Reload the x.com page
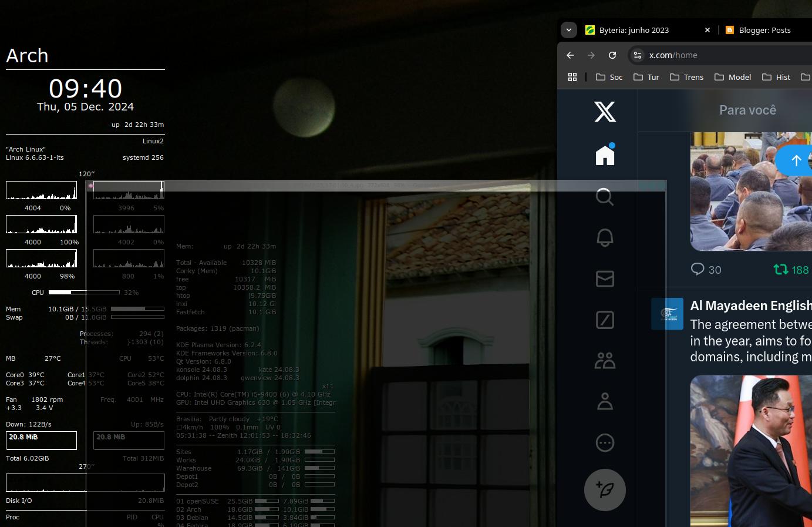Viewport: 812px width, 527px height. tap(612, 55)
